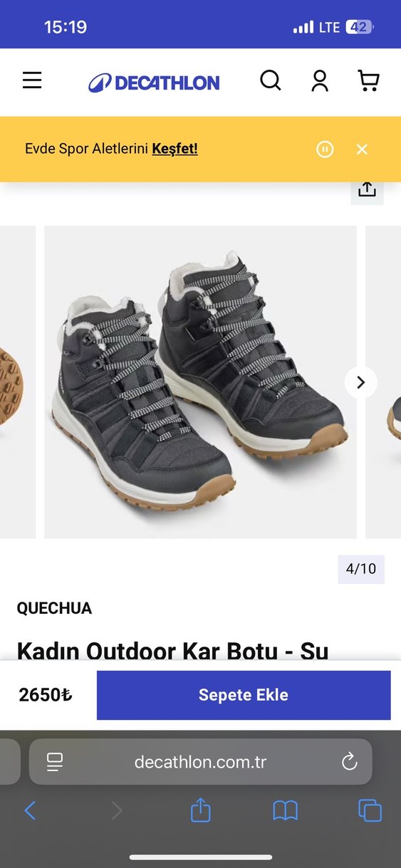The width and height of the screenshot is (401, 868).
Task: Open the user account icon
Action: pos(320,81)
